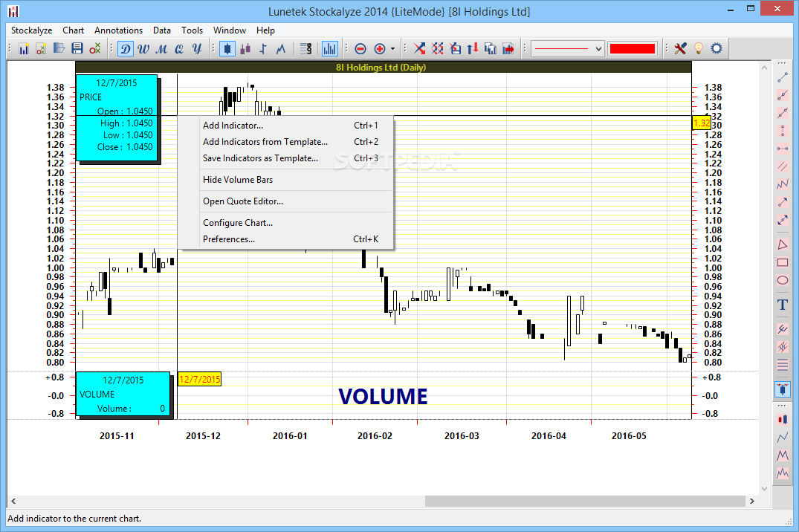Open the Data menu

162,30
